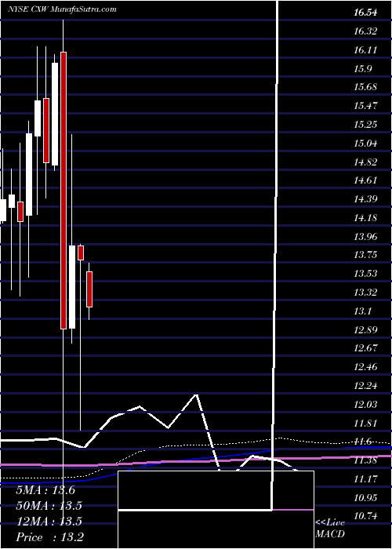Click the 13.1 price axis label
This screenshot has width=392, height=549.
click(x=362, y=311)
